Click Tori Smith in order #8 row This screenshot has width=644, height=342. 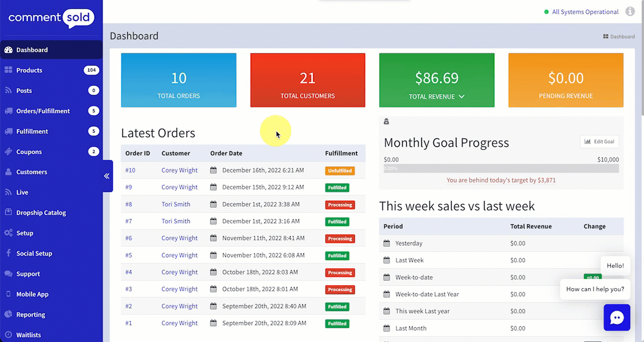click(176, 204)
